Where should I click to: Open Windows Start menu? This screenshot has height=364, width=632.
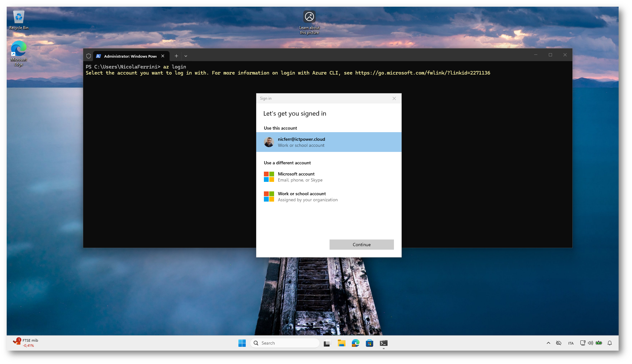pos(242,343)
